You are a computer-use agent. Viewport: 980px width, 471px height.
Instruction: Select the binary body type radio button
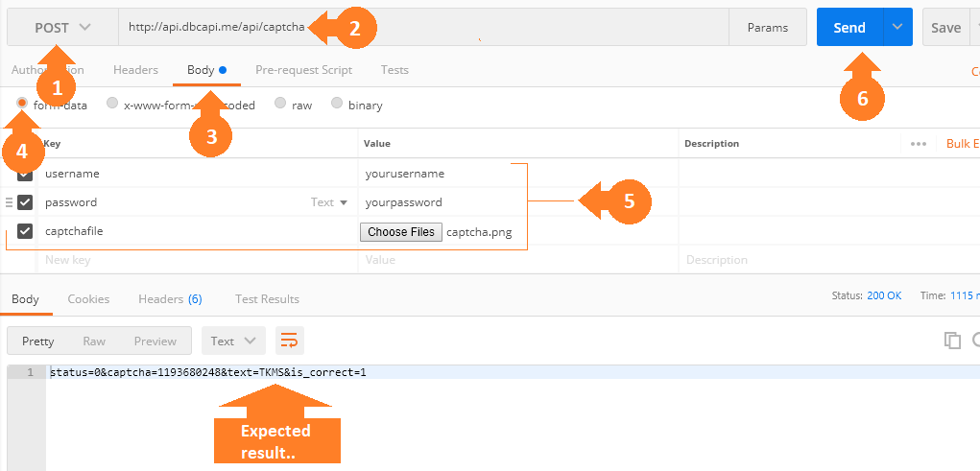point(337,104)
